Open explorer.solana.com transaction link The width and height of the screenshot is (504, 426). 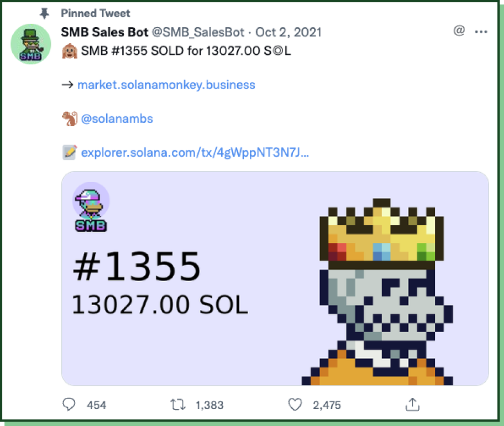coord(195,153)
